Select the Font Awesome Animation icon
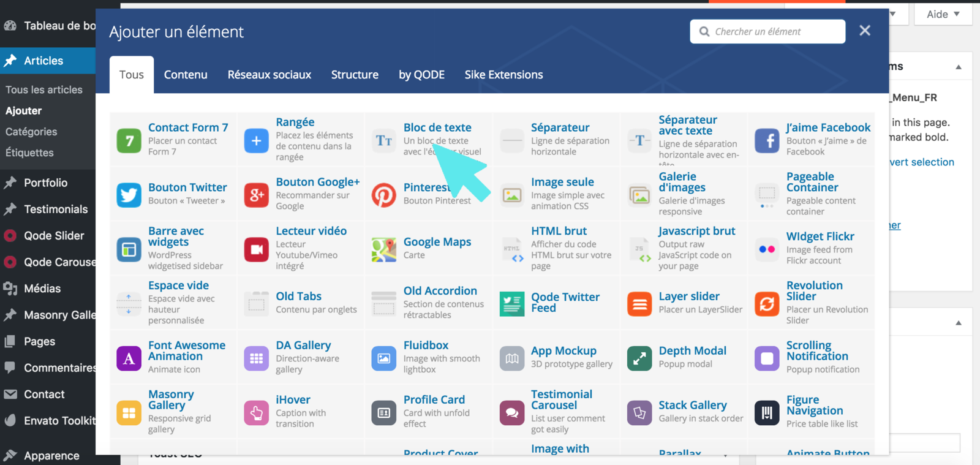This screenshot has height=465, width=980. (129, 358)
